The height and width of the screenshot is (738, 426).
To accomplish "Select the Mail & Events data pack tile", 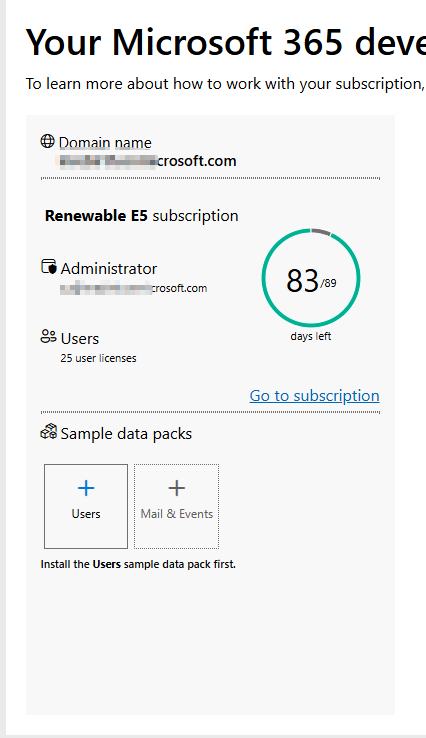I will tap(177, 506).
